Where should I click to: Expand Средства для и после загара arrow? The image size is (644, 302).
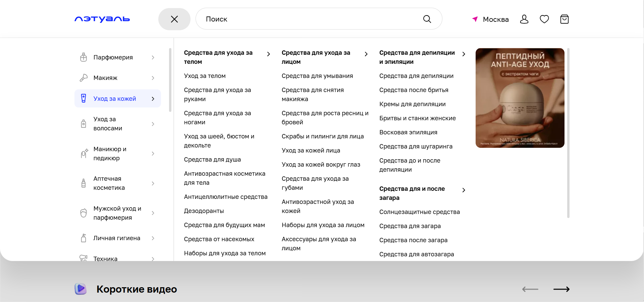click(x=464, y=190)
